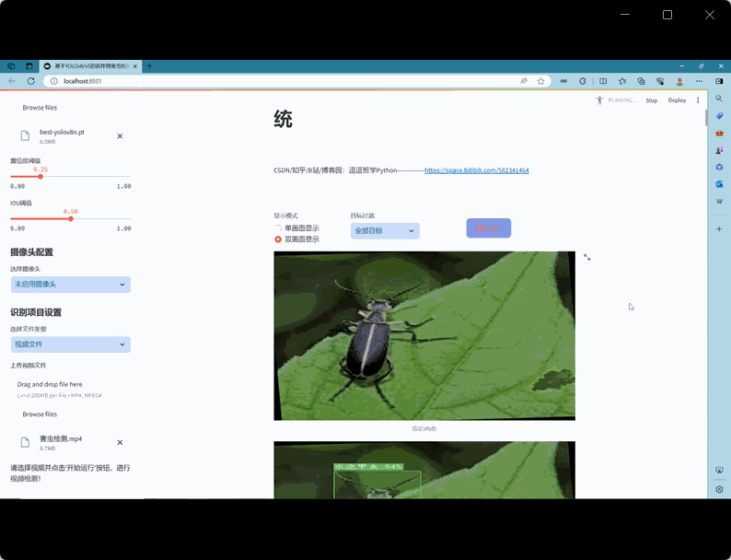The height and width of the screenshot is (560, 731).
Task: Open the favorites list
Action: tap(622, 81)
